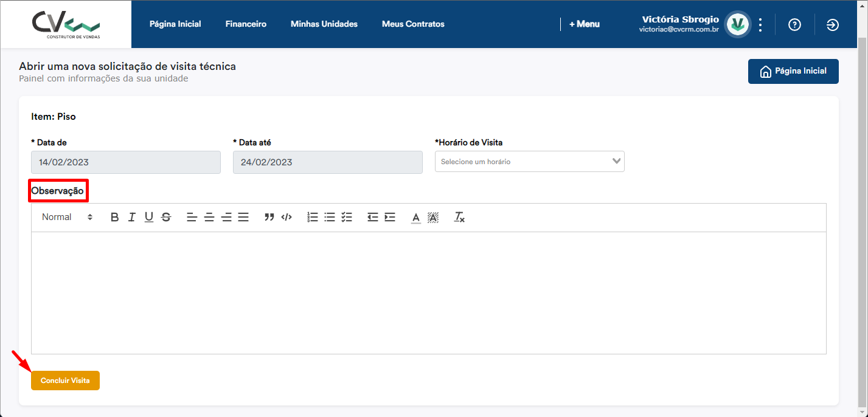Start a bulleted list
Image resolution: width=868 pixels, height=417 pixels.
point(330,217)
